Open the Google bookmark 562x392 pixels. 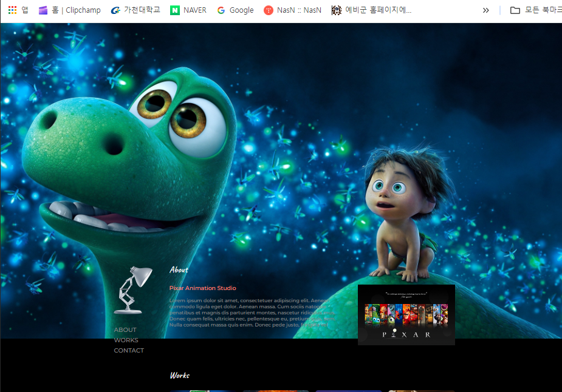click(236, 10)
